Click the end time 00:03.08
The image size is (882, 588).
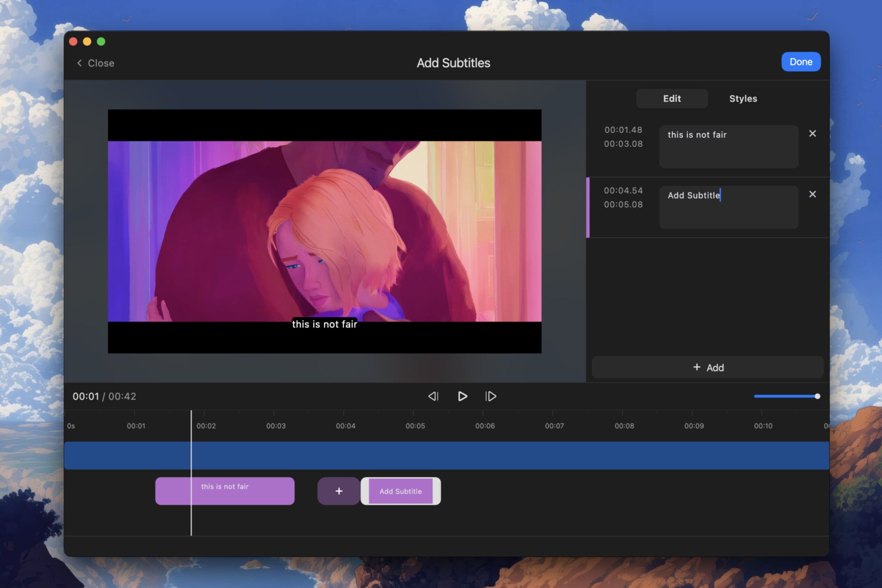tap(623, 144)
